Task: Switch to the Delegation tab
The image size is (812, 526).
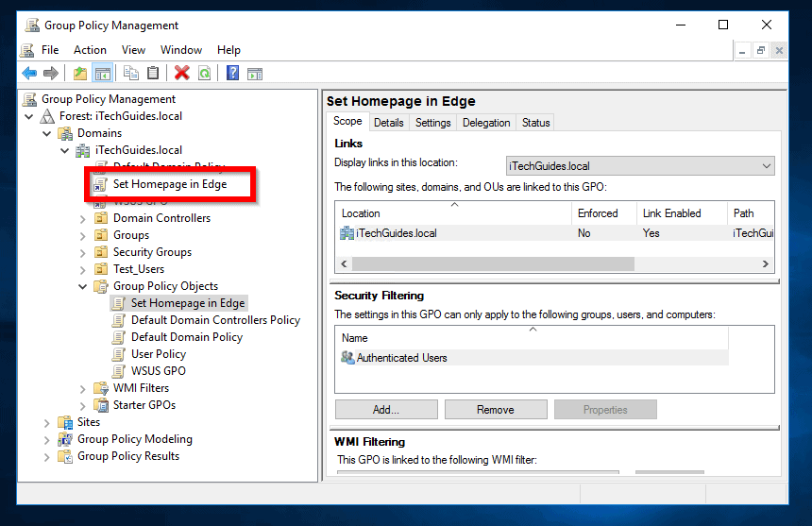Action: [x=486, y=123]
